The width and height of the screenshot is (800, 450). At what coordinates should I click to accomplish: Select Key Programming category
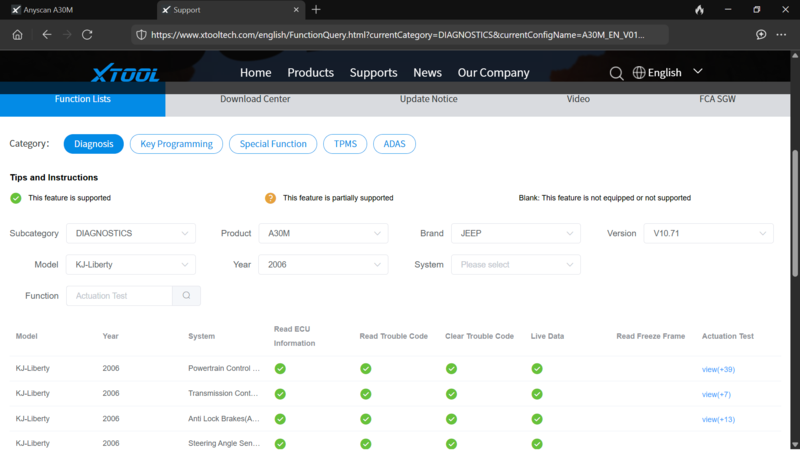pos(177,144)
